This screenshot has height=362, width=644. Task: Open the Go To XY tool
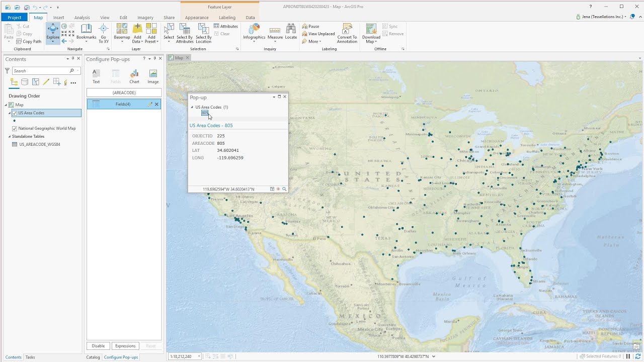point(104,33)
